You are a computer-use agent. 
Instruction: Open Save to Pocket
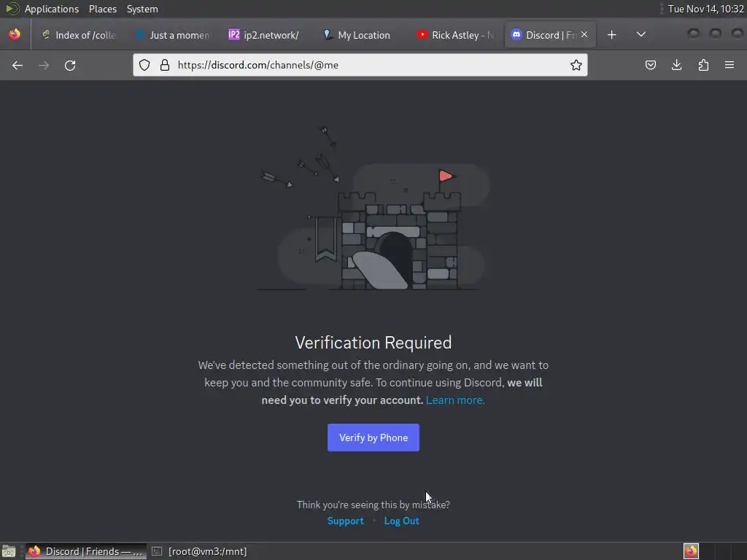[650, 65]
